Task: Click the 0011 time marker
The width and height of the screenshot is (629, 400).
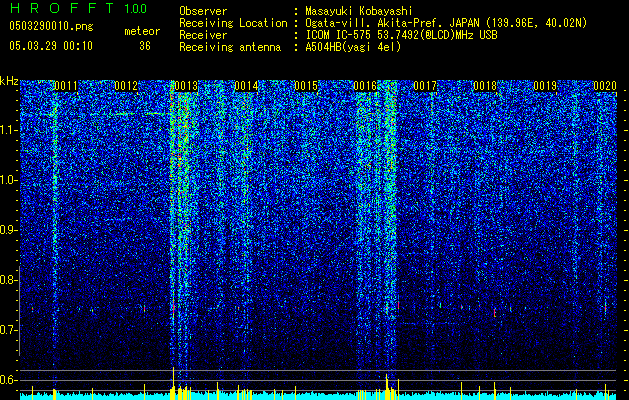Action: (66, 86)
